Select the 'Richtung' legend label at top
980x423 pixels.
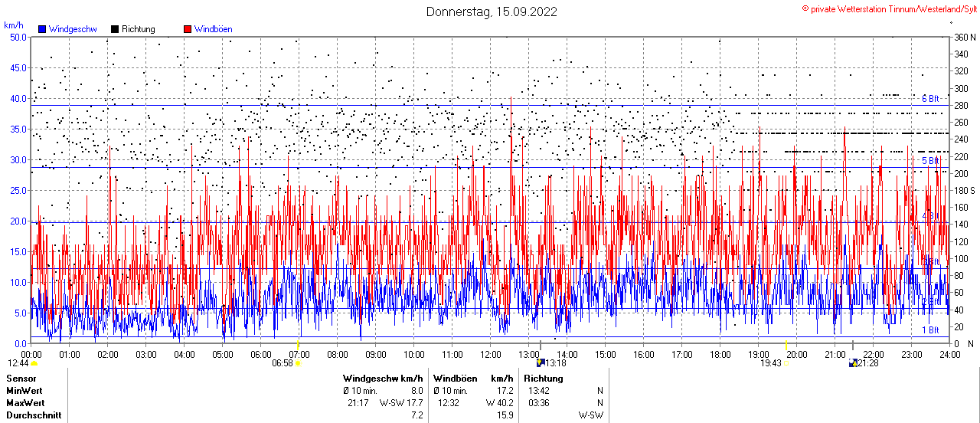[x=139, y=29]
